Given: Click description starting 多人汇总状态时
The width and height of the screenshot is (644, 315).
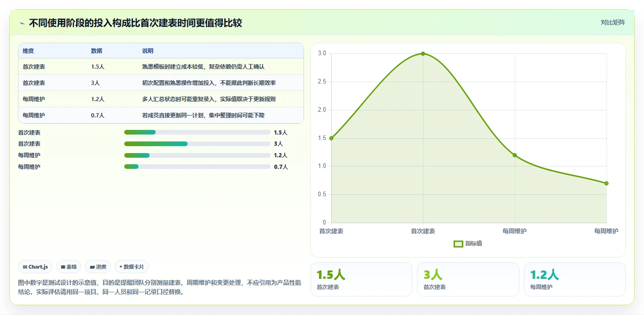Looking at the screenshot, I should click(209, 99).
